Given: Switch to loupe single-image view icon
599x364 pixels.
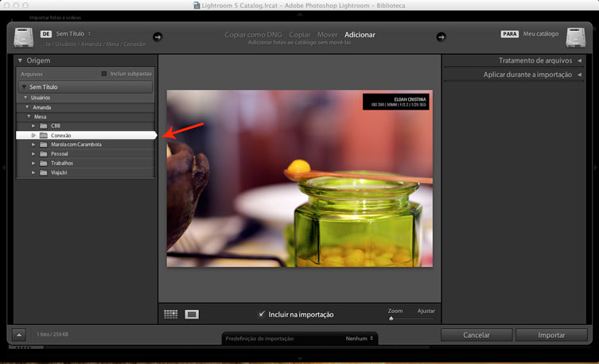Looking at the screenshot, I should (x=192, y=314).
